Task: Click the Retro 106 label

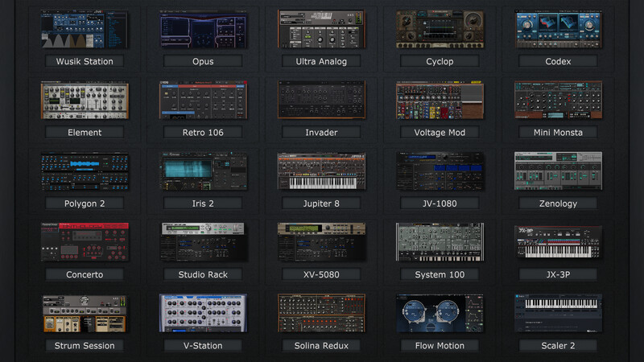Action: point(203,132)
